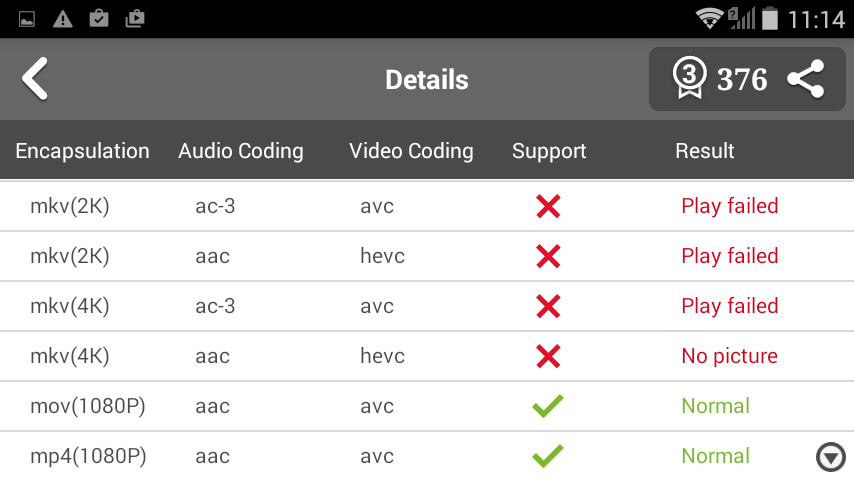Tap the Details title text
This screenshot has height=480, width=854.
click(427, 80)
